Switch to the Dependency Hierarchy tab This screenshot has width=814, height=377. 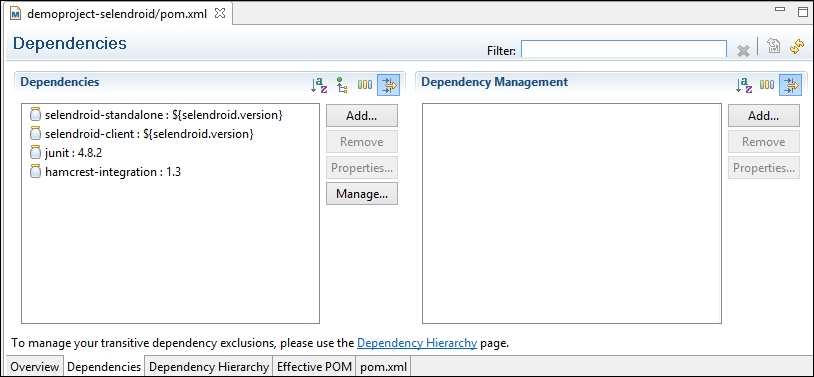(x=209, y=367)
